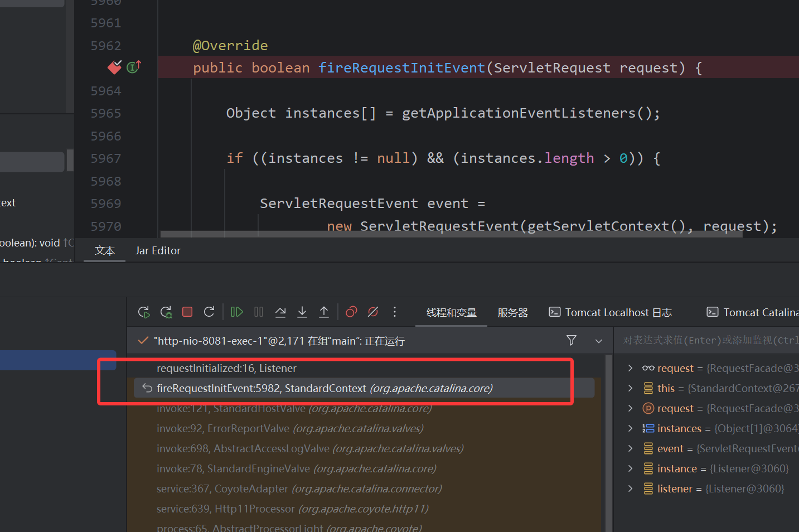Switch to the Jar Editor tab
799x532 pixels.
tap(158, 251)
